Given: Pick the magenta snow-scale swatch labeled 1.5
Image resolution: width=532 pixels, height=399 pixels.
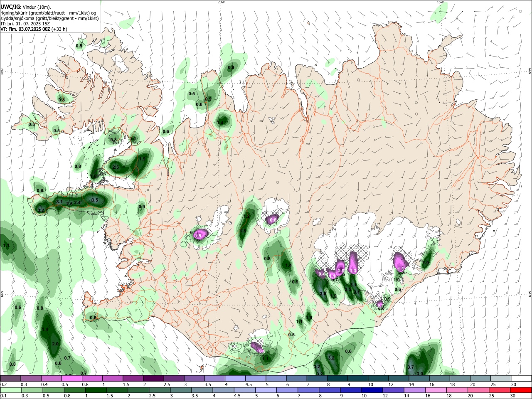Looking at the screenshot, I should 133,378.
